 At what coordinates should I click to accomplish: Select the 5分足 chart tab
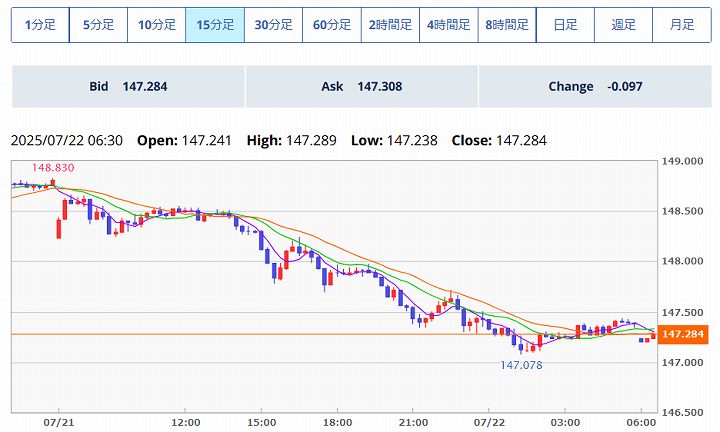pyautogui.click(x=99, y=25)
